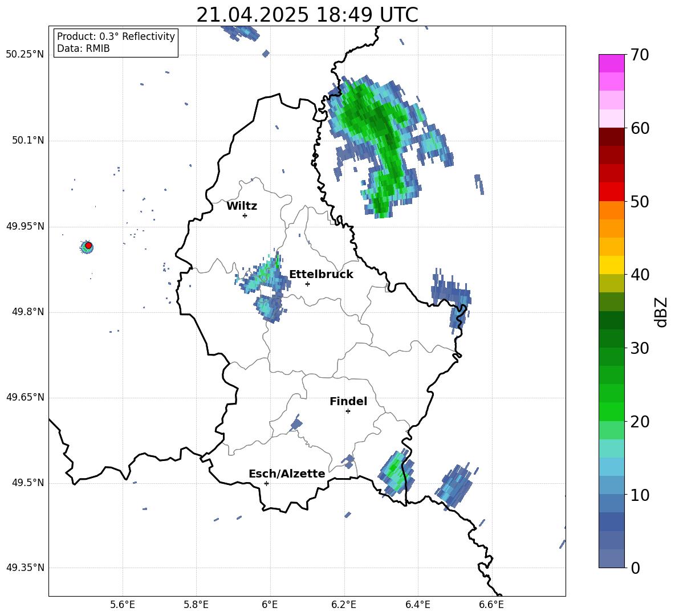Click the 60 tick on the colorbar
675x616 pixels.
click(640, 128)
